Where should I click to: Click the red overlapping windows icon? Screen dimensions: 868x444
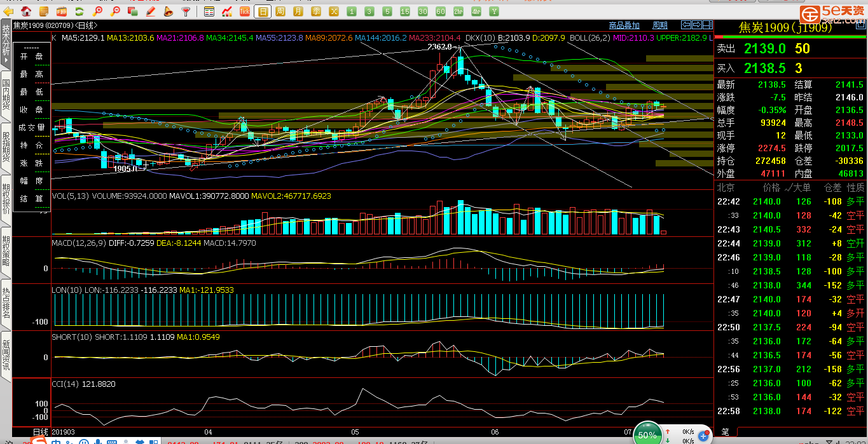click(133, 11)
